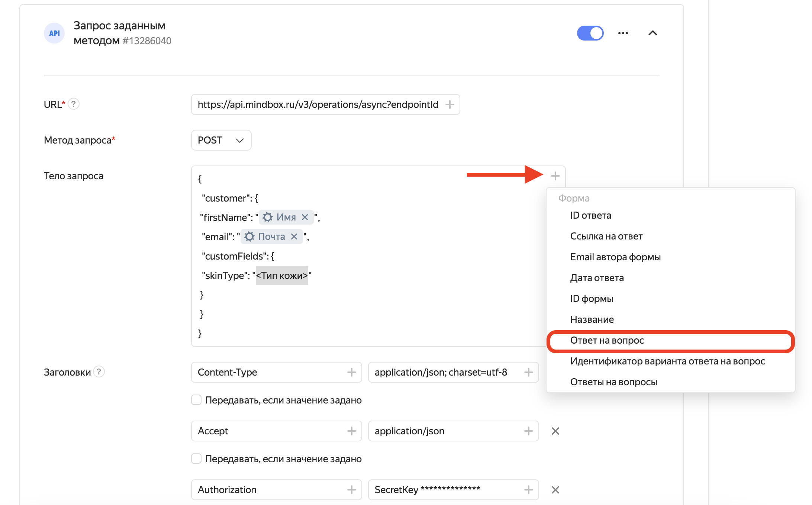The image size is (812, 505).
Task: Add variable to Content-Type header name
Action: (x=351, y=372)
